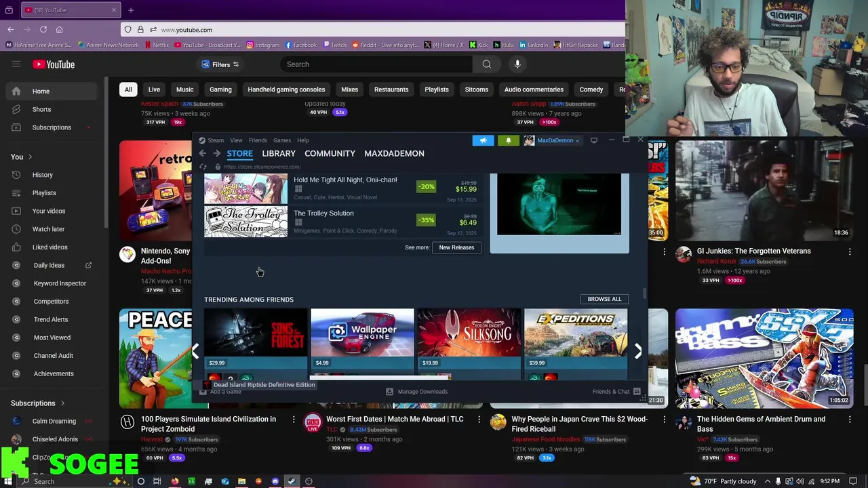Open the Netflix bookmark

tap(157, 45)
